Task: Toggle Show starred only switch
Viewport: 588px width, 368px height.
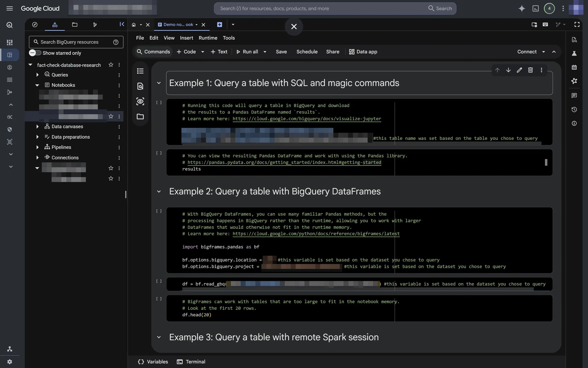Action: pos(35,53)
